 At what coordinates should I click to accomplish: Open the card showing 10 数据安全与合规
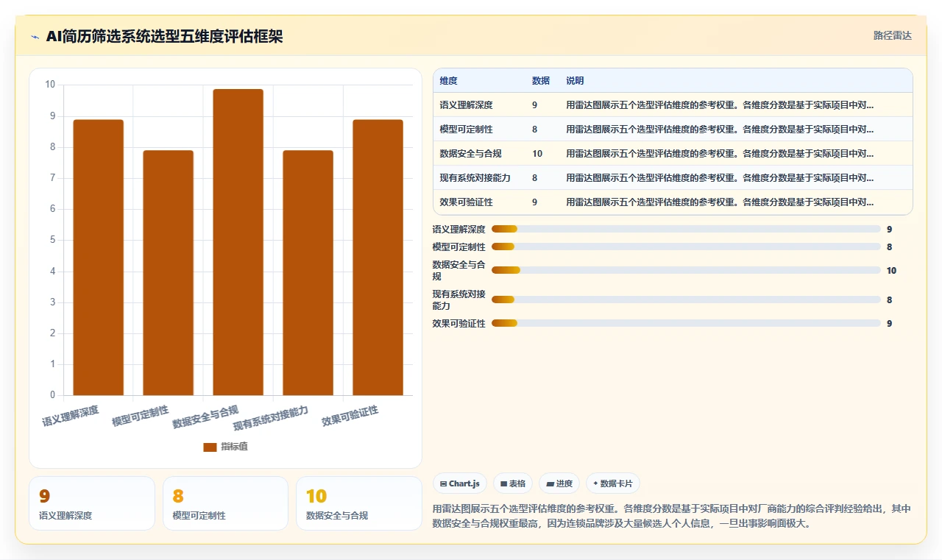(x=359, y=503)
